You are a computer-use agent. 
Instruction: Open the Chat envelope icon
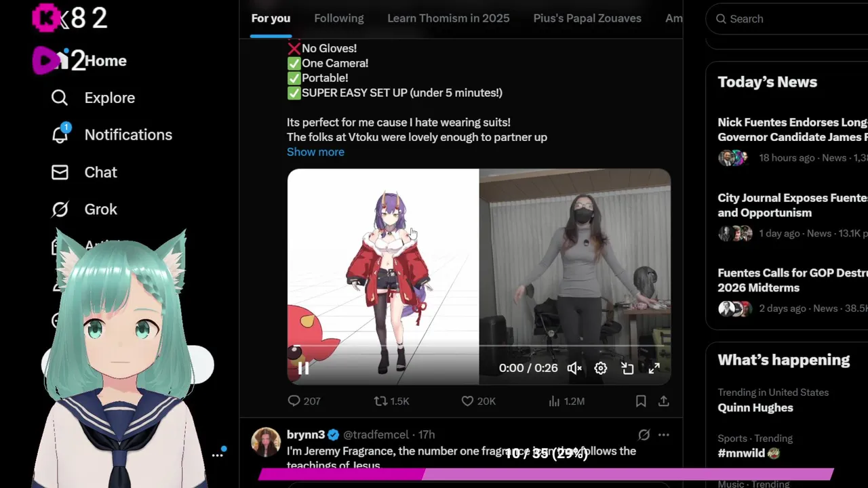click(60, 172)
